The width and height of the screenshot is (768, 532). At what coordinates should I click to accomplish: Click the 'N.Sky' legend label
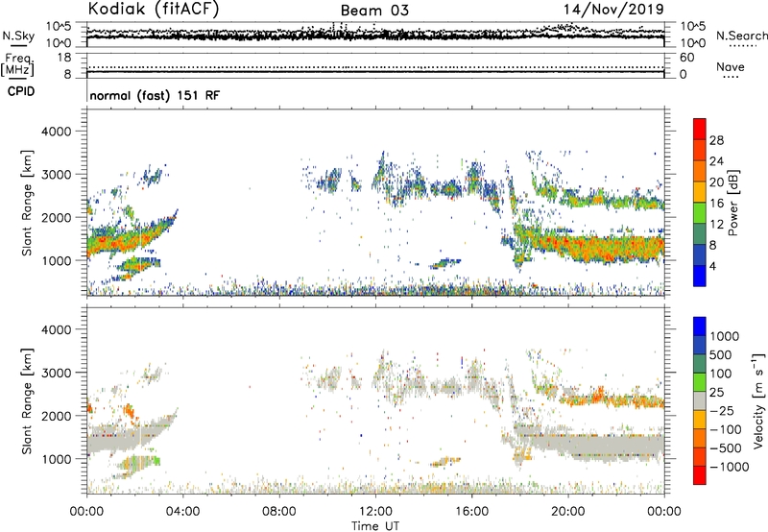pos(18,36)
